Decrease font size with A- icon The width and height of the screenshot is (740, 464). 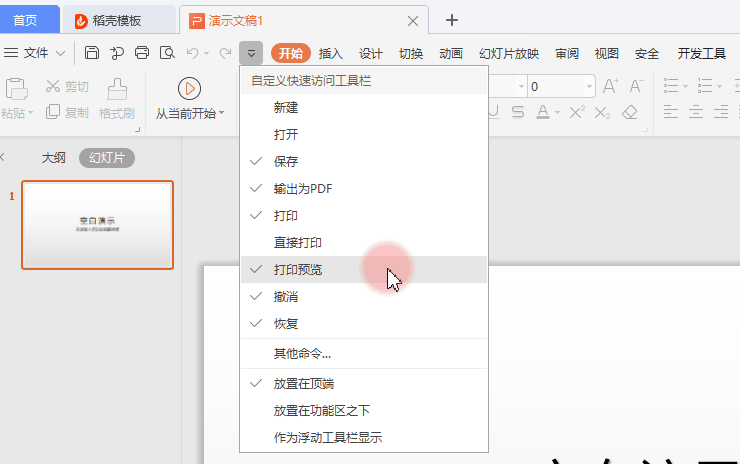click(636, 86)
